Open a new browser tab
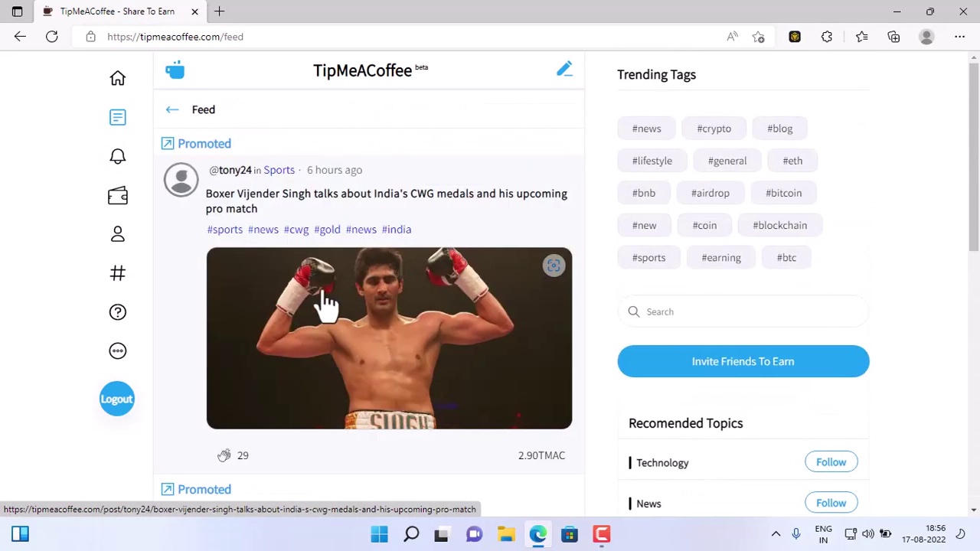Image resolution: width=980 pixels, height=551 pixels. coord(219,11)
